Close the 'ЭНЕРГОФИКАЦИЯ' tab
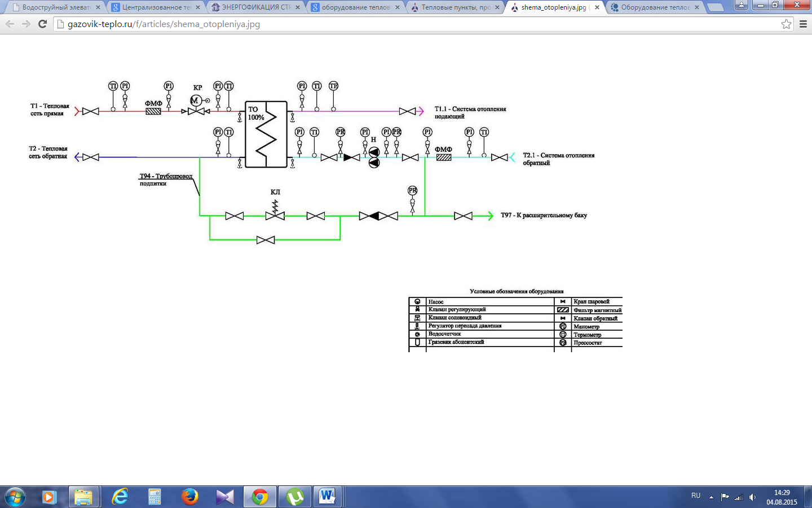Screen dimensions: 812x508 click(298, 7)
